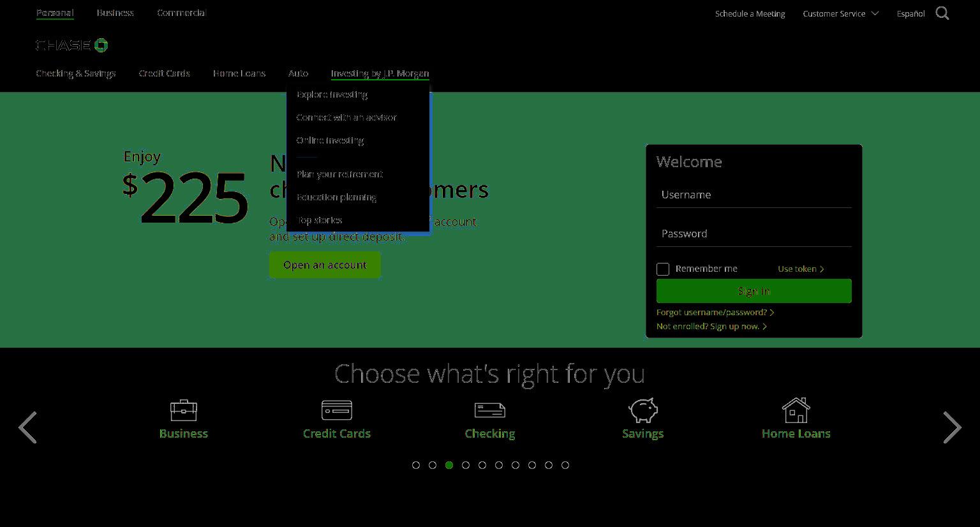
Task: Open the Credit Cards label link in carousel
Action: pyautogui.click(x=337, y=433)
